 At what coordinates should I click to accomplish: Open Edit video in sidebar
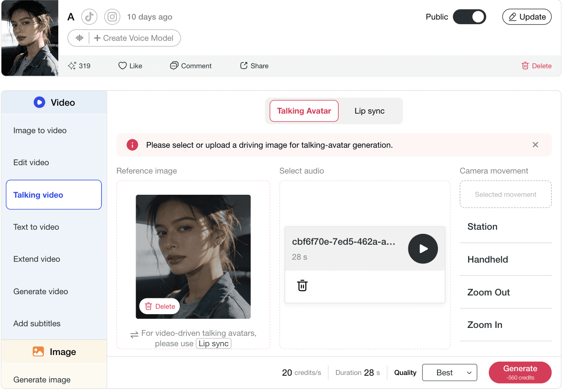pyautogui.click(x=54, y=163)
